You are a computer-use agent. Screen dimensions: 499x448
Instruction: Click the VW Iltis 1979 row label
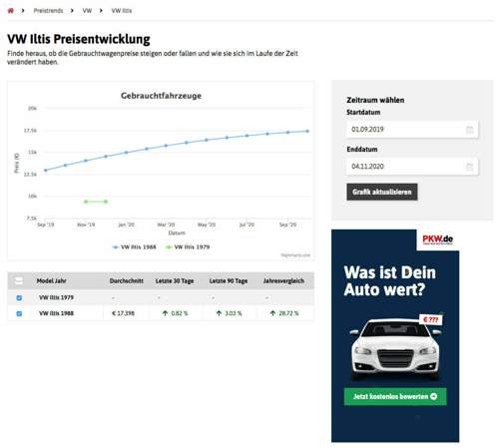(x=56, y=297)
